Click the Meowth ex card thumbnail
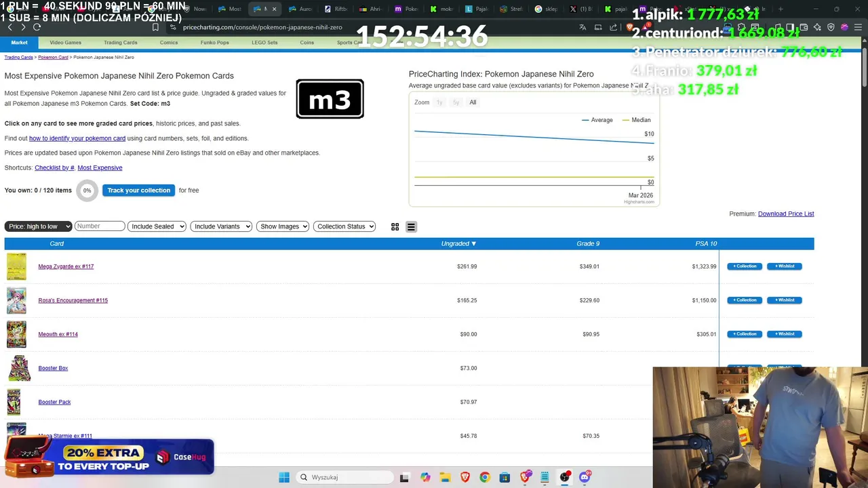 16,334
